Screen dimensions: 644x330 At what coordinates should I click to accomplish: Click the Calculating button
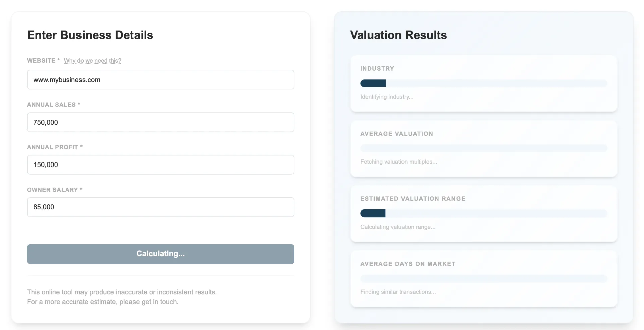coord(160,254)
